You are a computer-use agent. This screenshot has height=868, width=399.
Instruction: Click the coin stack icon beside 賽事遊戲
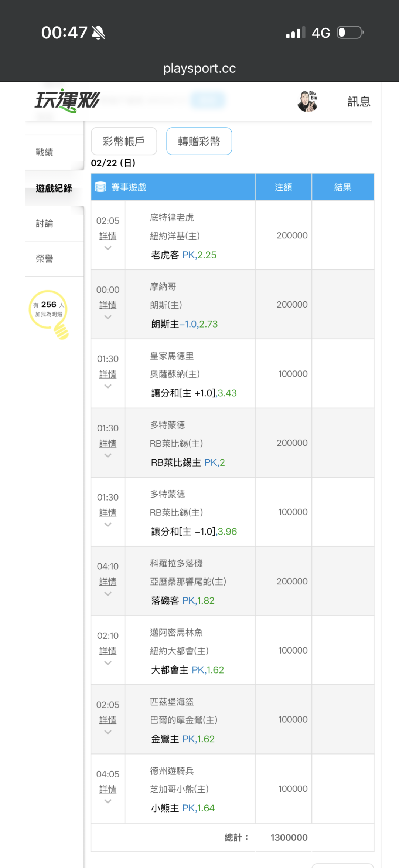[100, 187]
